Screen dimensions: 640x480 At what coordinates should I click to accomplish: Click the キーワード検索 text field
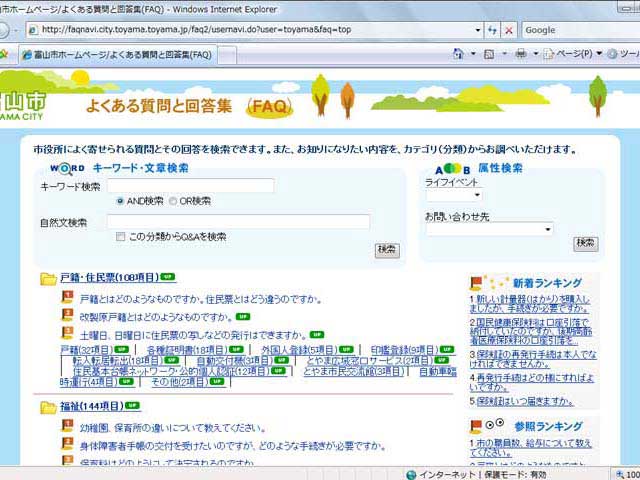coord(190,186)
